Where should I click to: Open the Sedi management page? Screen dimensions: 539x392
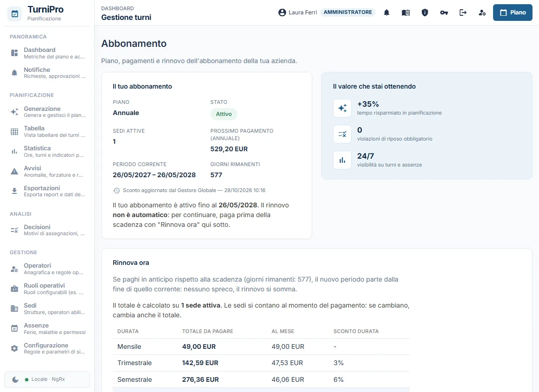pos(47,308)
